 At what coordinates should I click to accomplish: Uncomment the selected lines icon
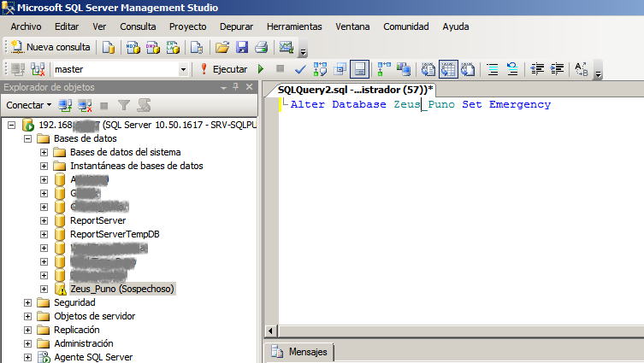point(512,69)
